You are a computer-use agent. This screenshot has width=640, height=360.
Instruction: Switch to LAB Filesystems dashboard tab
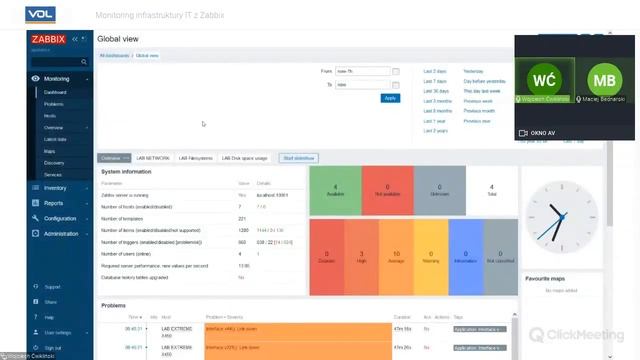point(196,158)
